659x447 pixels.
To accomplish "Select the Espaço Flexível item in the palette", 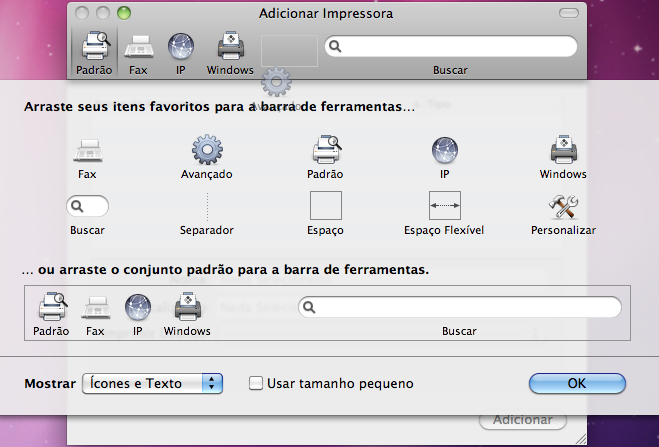I will (x=444, y=213).
